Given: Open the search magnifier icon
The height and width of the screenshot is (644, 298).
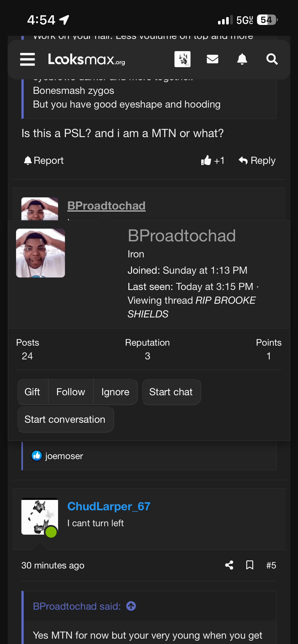Looking at the screenshot, I should pyautogui.click(x=272, y=59).
